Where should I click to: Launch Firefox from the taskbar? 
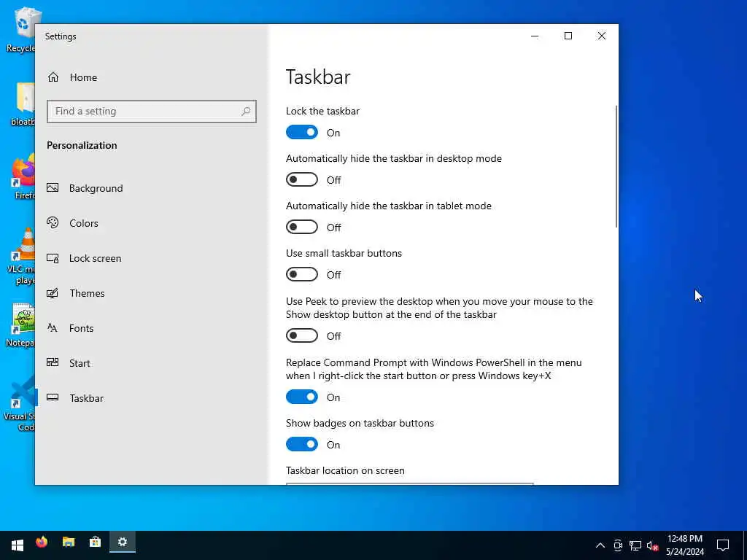point(42,542)
